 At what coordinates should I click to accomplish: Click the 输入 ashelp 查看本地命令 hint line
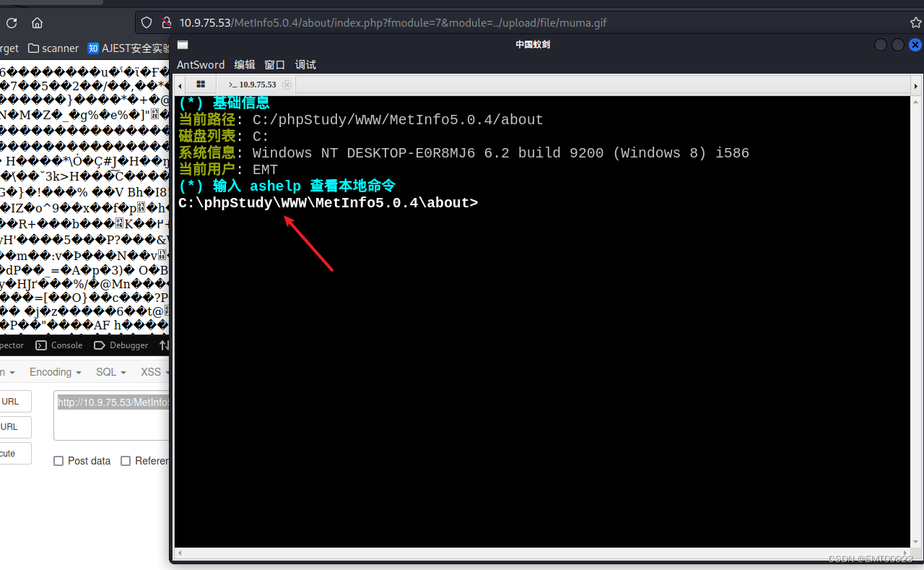coord(287,186)
